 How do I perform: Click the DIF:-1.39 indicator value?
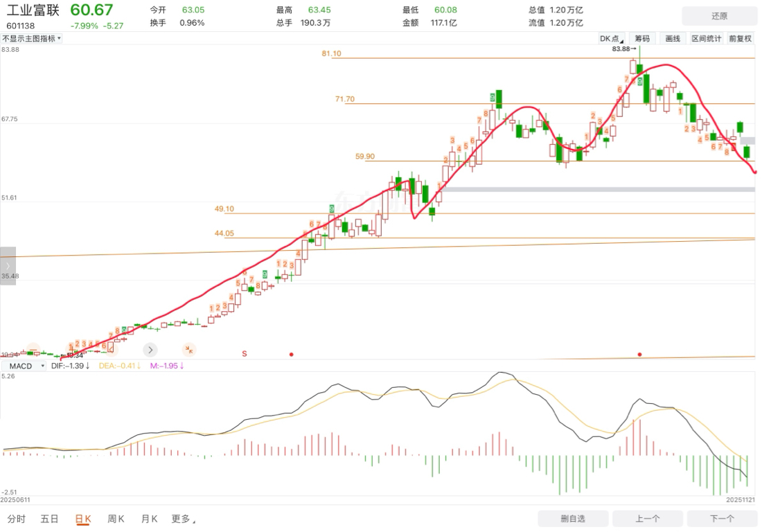click(x=71, y=366)
